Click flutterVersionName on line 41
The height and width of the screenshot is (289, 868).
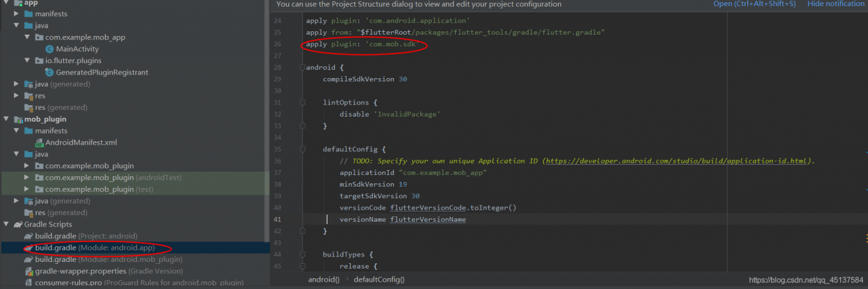[428, 219]
